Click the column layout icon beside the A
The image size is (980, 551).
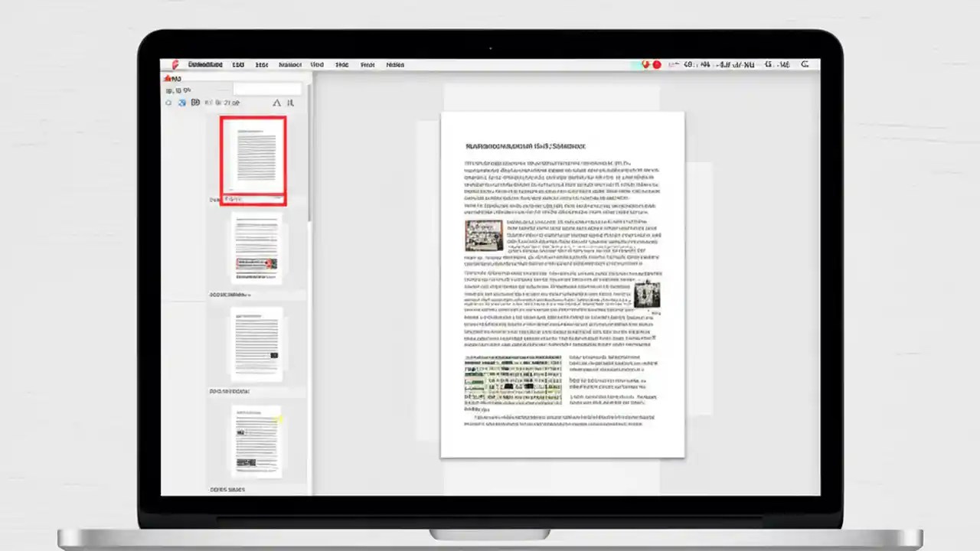pos(292,103)
